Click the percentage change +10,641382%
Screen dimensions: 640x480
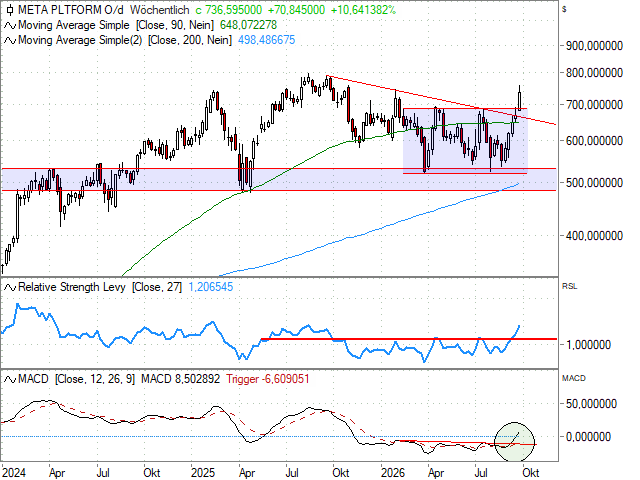coord(363,10)
